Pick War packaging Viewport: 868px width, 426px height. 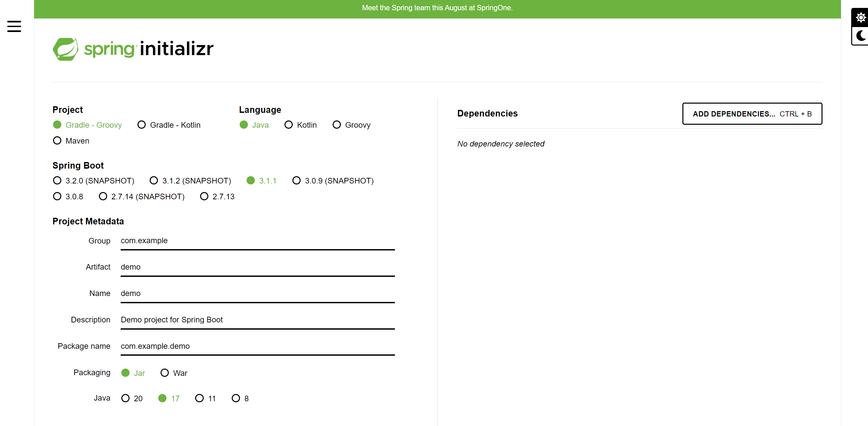(x=174, y=373)
